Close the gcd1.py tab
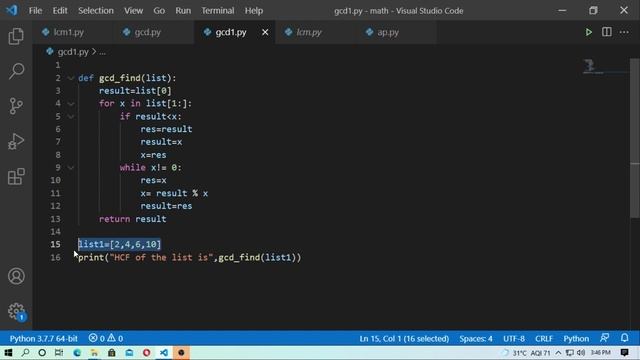Image resolution: width=640 pixels, height=360 pixels. click(x=265, y=32)
